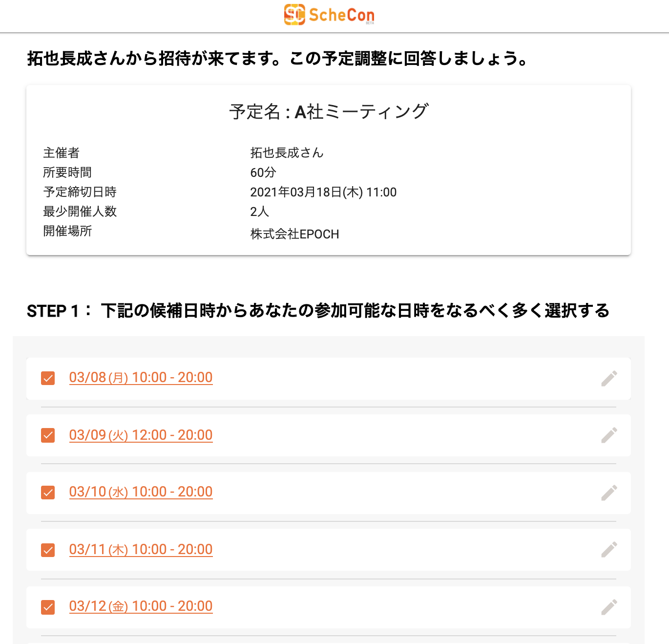Open the 03/08 (月) 10:00 - 20:00 link

(141, 378)
